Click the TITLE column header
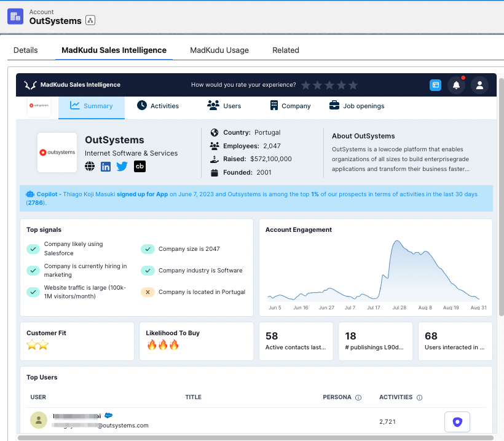Screen dimensions: 504x441 [193, 397]
